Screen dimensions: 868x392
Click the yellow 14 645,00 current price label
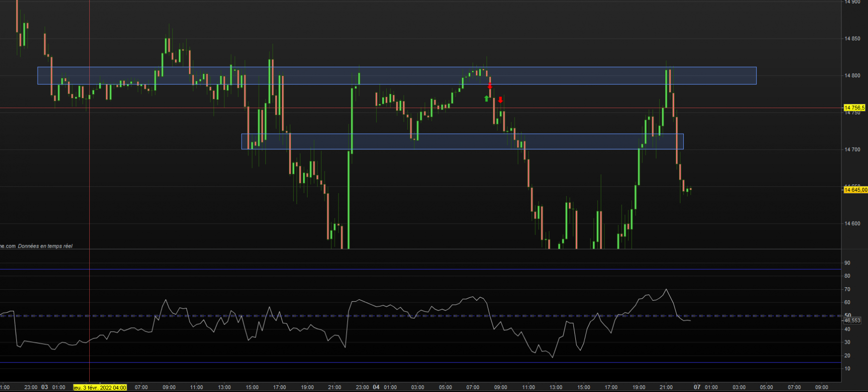tap(855, 190)
